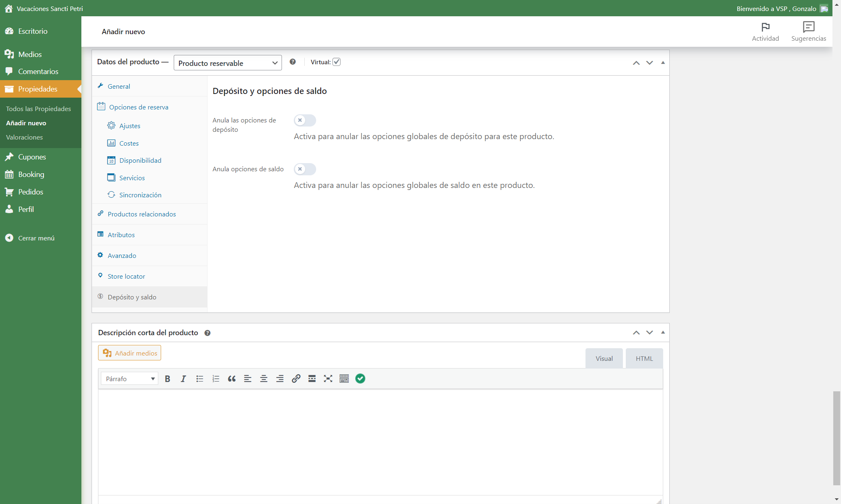Insert or edit link icon

pyautogui.click(x=296, y=379)
